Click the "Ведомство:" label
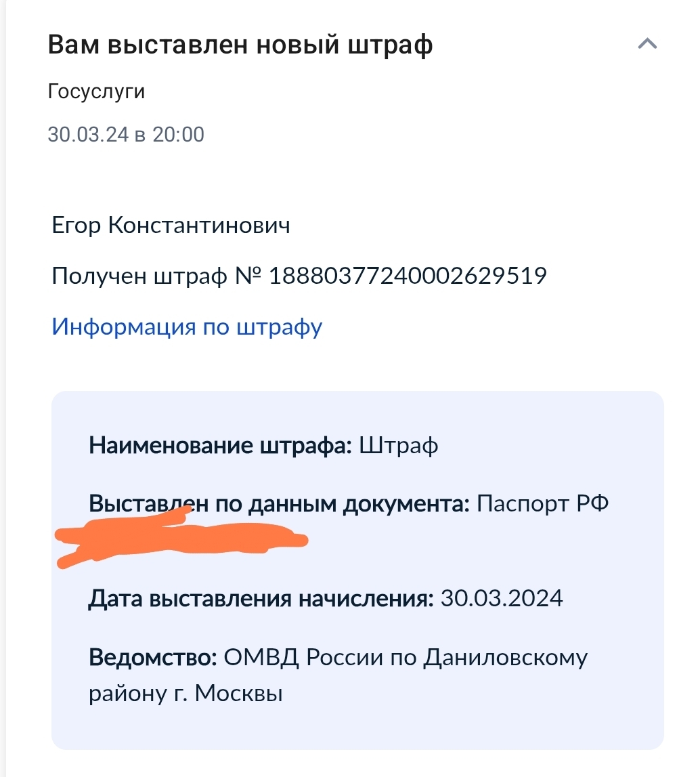700x777 pixels. (x=152, y=657)
